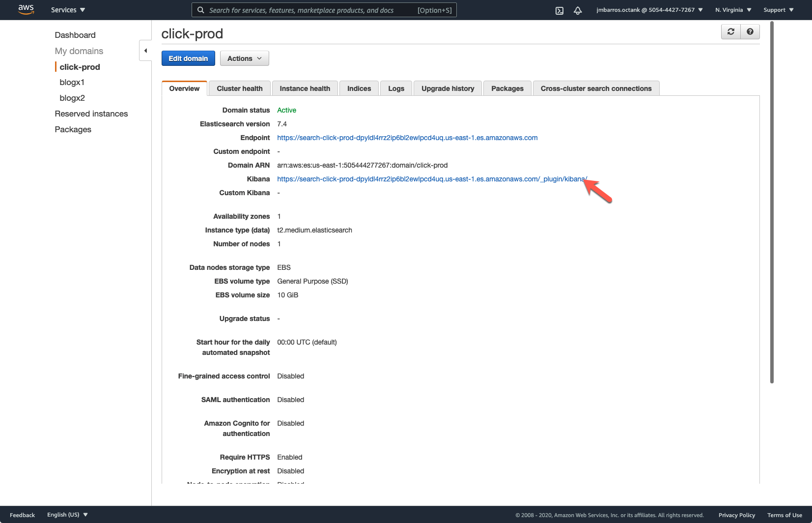Click the My domains sidebar heading

79,51
